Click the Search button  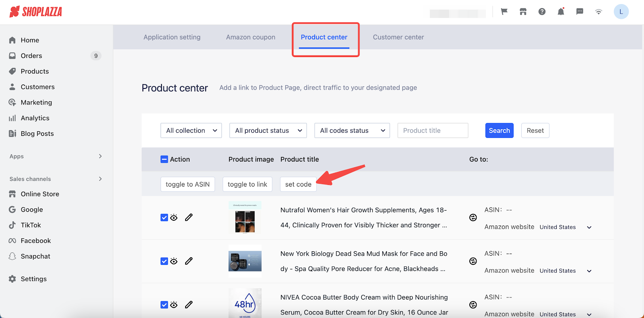point(500,131)
